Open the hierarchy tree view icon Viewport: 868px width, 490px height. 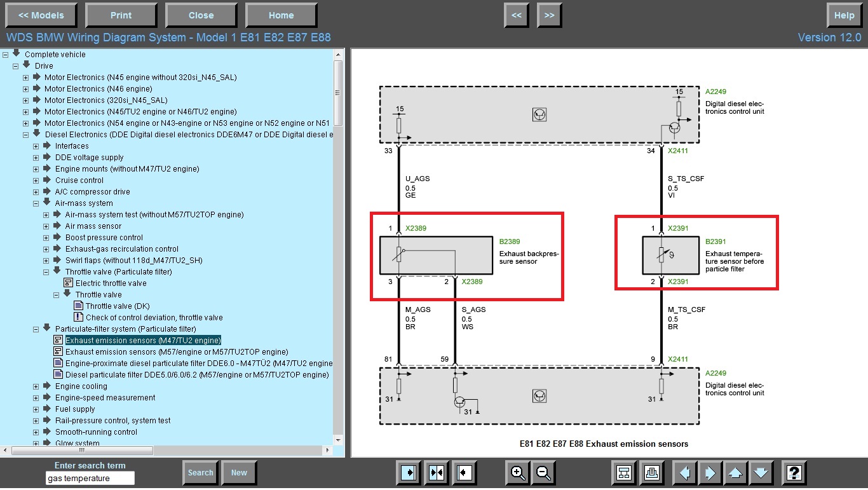tap(623, 473)
